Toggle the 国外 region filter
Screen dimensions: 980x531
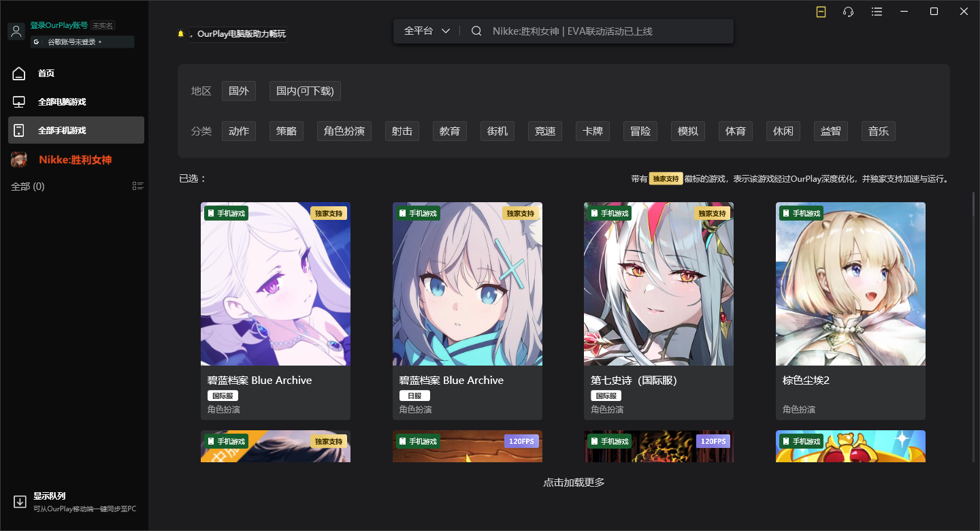[x=239, y=91]
